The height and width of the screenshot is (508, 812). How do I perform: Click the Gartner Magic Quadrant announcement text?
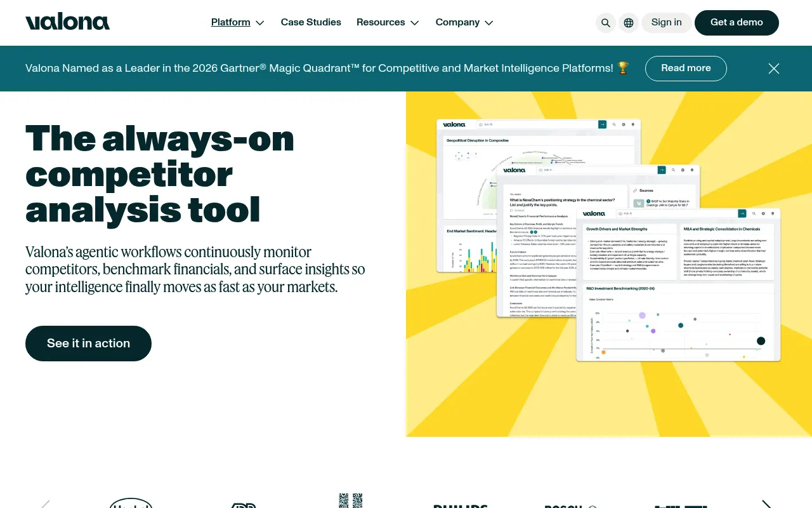(x=327, y=68)
